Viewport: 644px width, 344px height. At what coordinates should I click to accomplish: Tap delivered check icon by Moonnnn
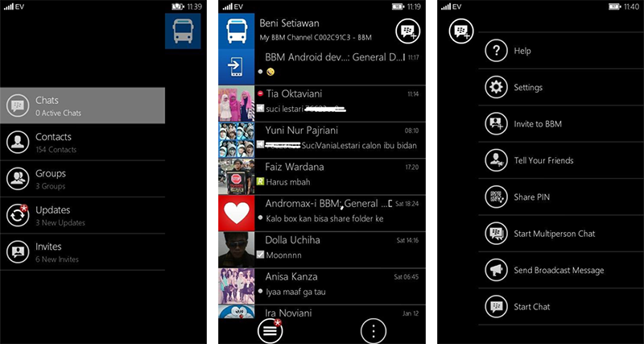[x=260, y=255]
